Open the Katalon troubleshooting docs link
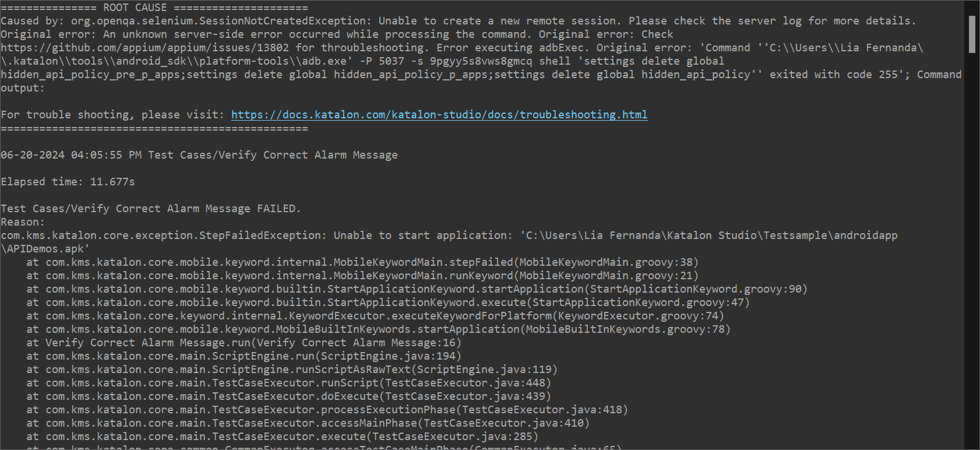The height and width of the screenshot is (450, 980). 439,115
